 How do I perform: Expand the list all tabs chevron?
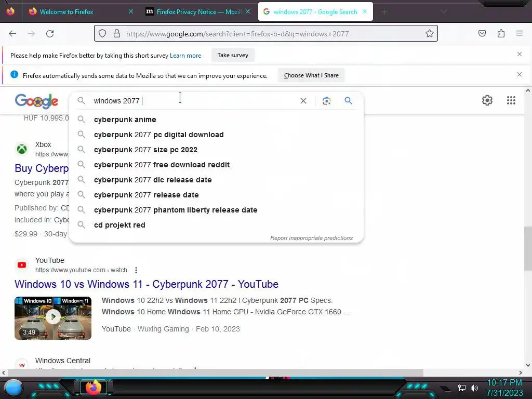click(x=444, y=11)
